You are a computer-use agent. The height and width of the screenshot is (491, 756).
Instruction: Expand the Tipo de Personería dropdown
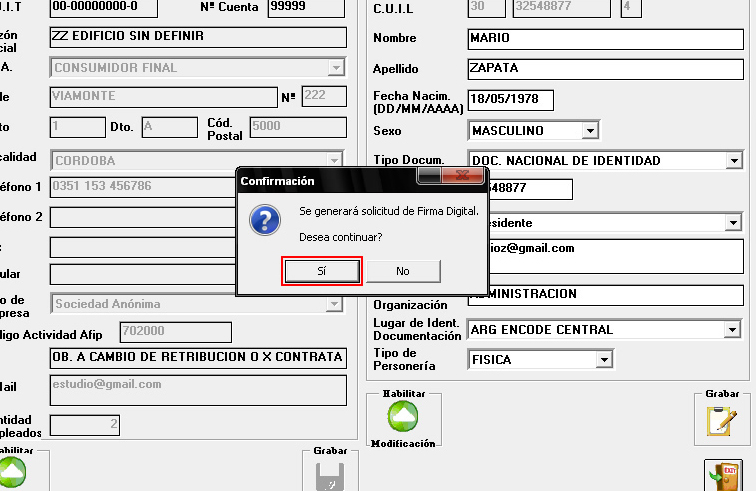pyautogui.click(x=603, y=359)
